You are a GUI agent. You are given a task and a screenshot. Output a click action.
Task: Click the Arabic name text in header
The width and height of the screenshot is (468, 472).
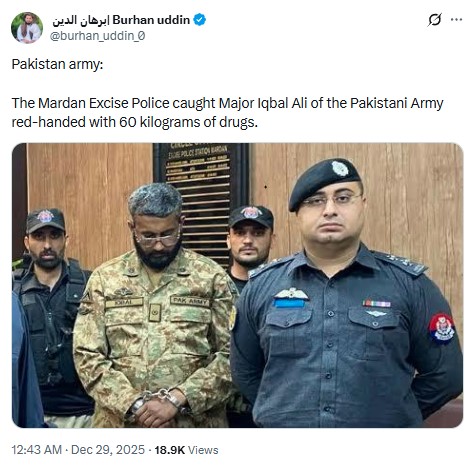pos(81,20)
